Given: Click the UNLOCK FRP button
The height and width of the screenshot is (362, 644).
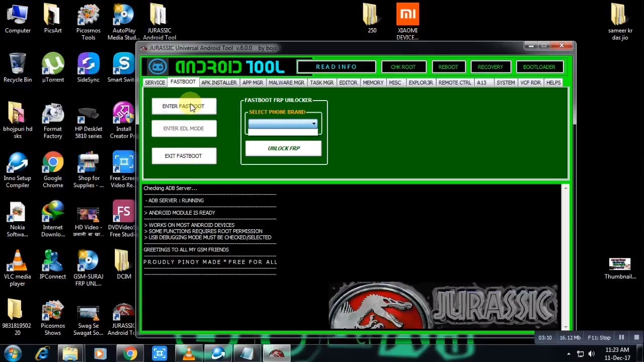Looking at the screenshot, I should click(x=283, y=148).
